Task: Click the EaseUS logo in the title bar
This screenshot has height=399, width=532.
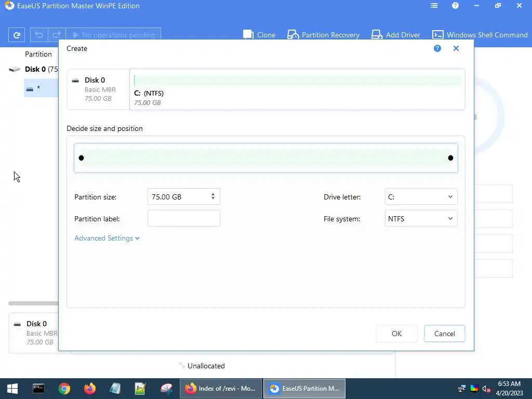Action: 9,6
